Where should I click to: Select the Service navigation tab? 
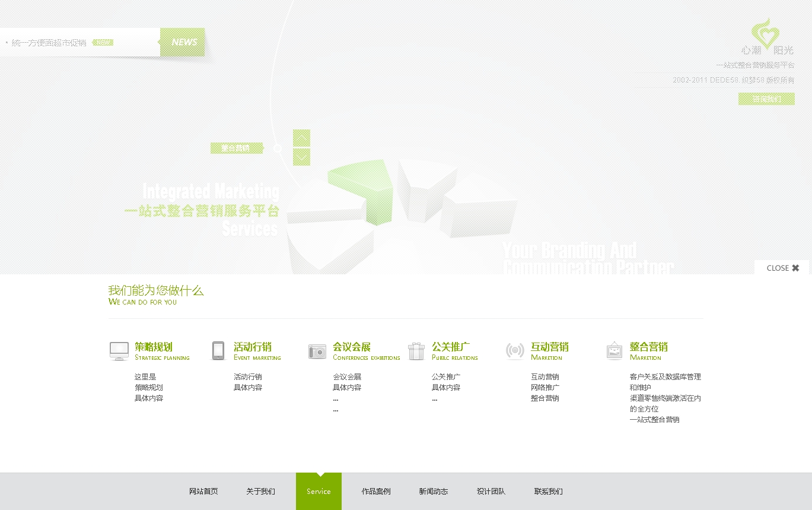(x=319, y=492)
